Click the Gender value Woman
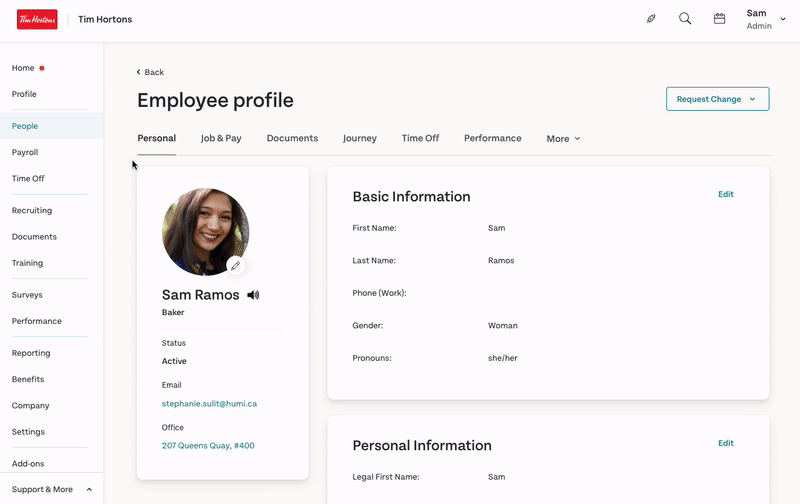The width and height of the screenshot is (800, 504). pyautogui.click(x=503, y=325)
